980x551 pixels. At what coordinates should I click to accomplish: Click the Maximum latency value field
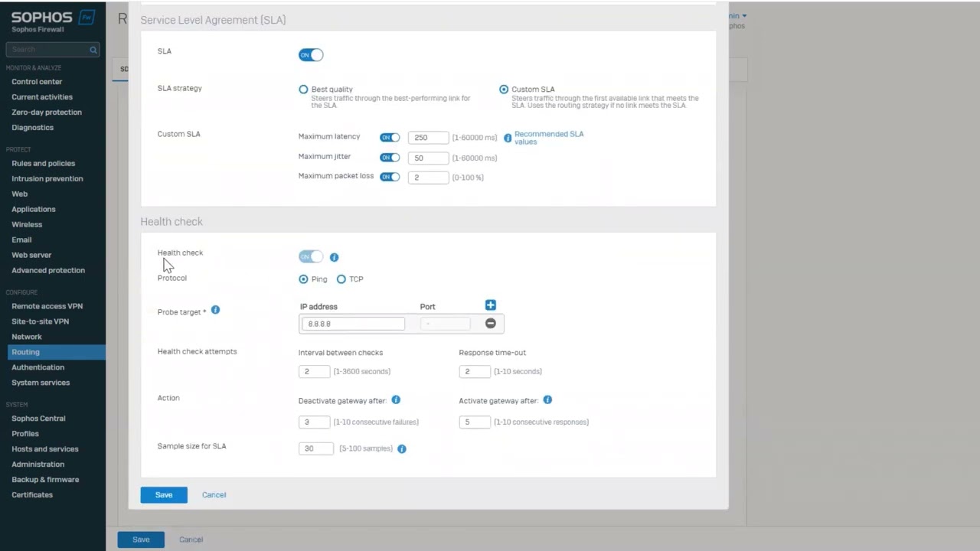(x=428, y=138)
